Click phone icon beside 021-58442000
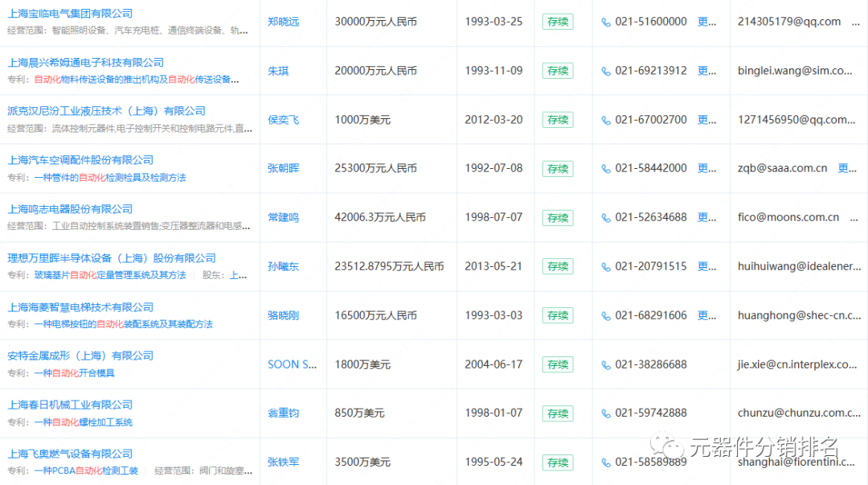868x485 pixels. [606, 168]
